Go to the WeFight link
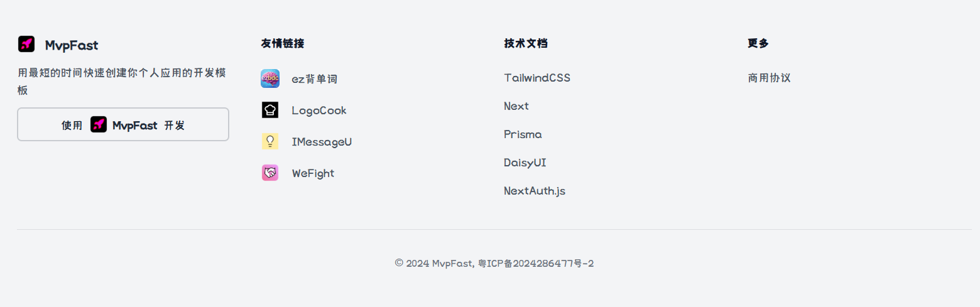Viewport: 980px width, 307px height. (313, 173)
